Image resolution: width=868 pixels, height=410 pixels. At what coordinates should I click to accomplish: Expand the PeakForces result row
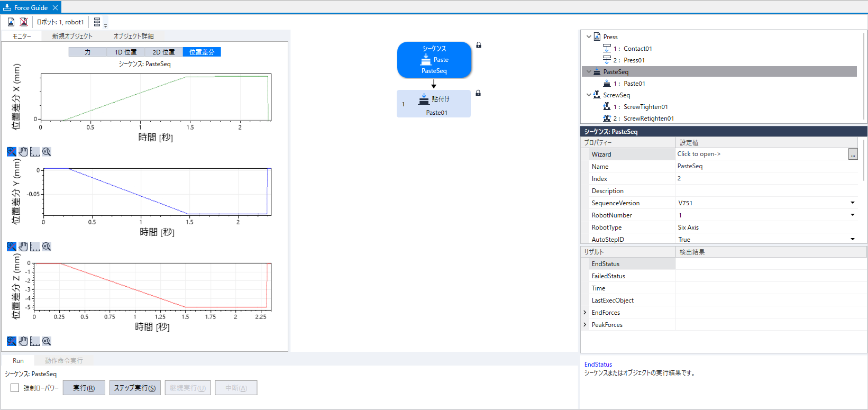tap(585, 325)
